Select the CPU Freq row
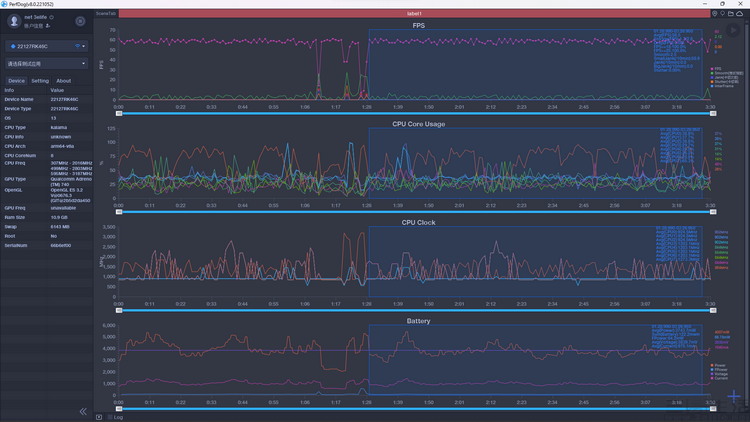This screenshot has height=422, width=750. 47,168
